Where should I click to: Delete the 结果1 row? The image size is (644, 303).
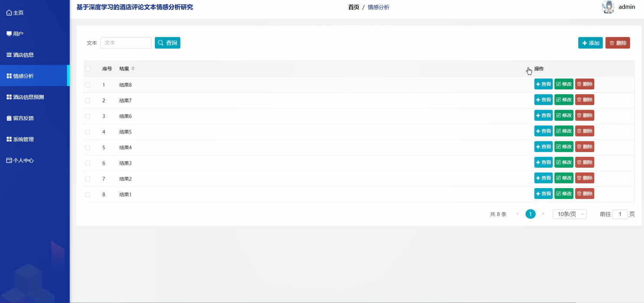click(585, 193)
